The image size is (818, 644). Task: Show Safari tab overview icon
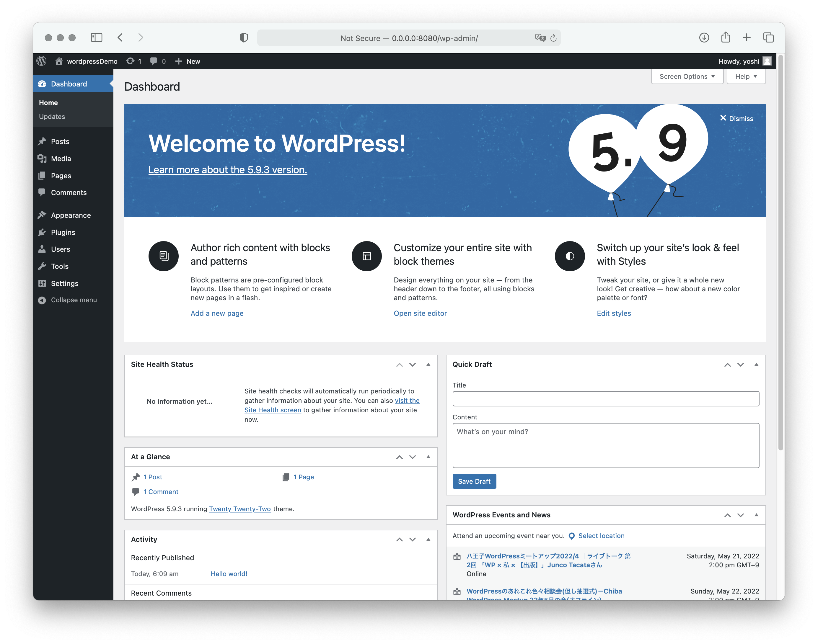[x=768, y=37]
